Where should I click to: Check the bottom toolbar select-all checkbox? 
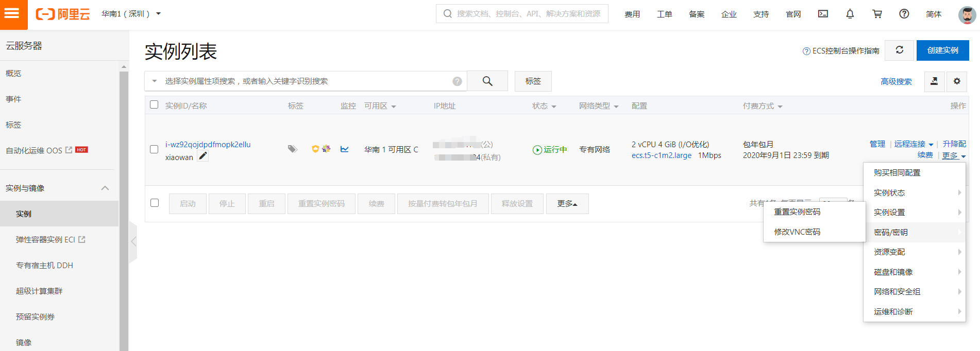155,203
